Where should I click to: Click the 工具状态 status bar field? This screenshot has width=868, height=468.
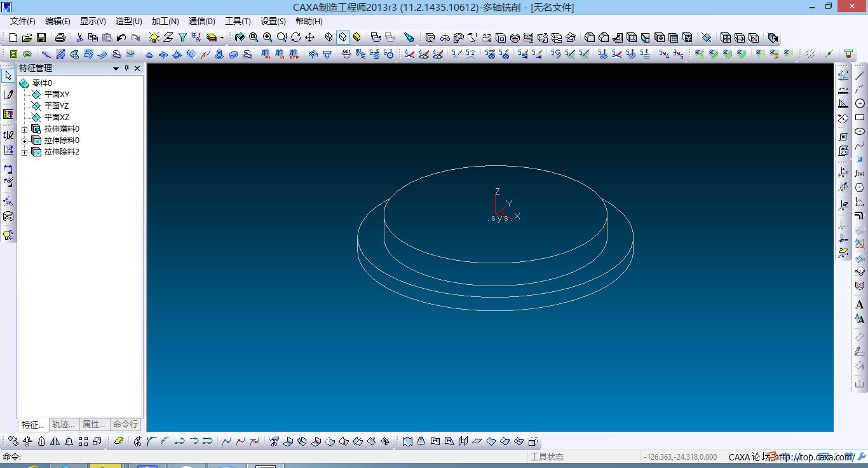(x=547, y=457)
